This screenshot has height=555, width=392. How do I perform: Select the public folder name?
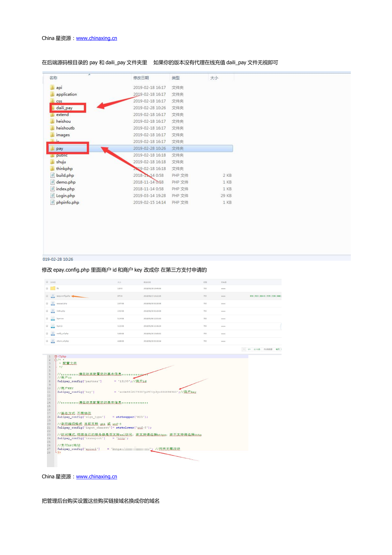[62, 155]
